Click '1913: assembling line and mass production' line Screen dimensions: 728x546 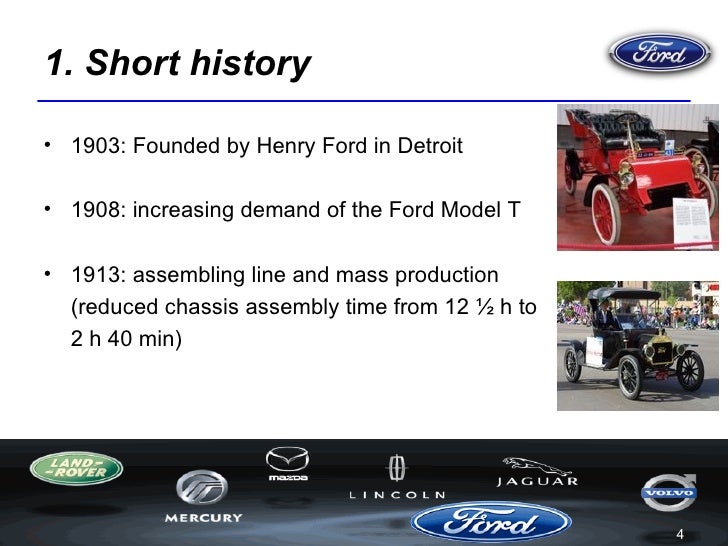tap(285, 274)
